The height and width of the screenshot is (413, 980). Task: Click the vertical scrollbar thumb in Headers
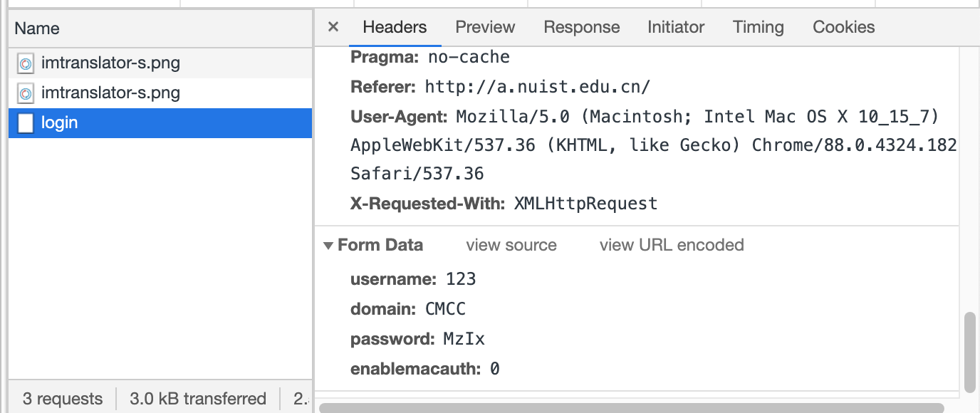pos(969,352)
